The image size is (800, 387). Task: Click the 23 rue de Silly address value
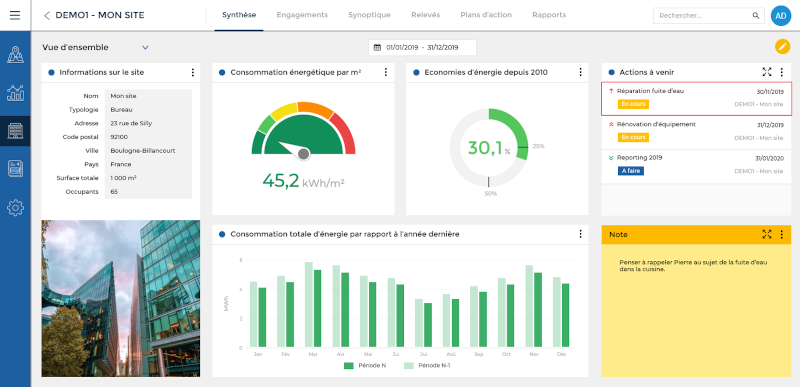coord(131,123)
